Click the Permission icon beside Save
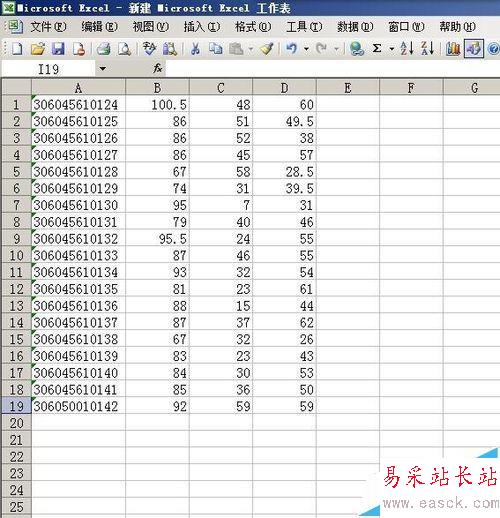The image size is (500, 518). pyautogui.click(x=79, y=49)
